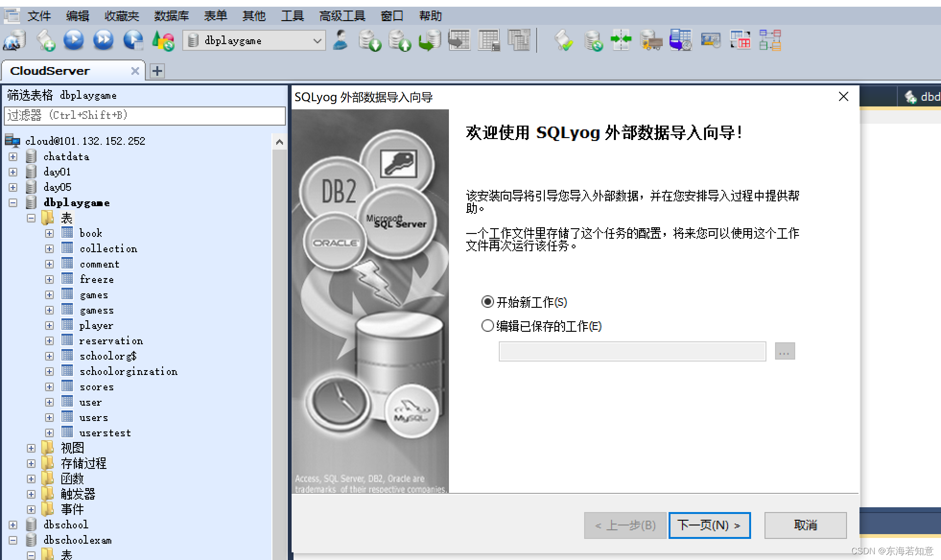
Task: Open the query builder icon
Action: (740, 40)
